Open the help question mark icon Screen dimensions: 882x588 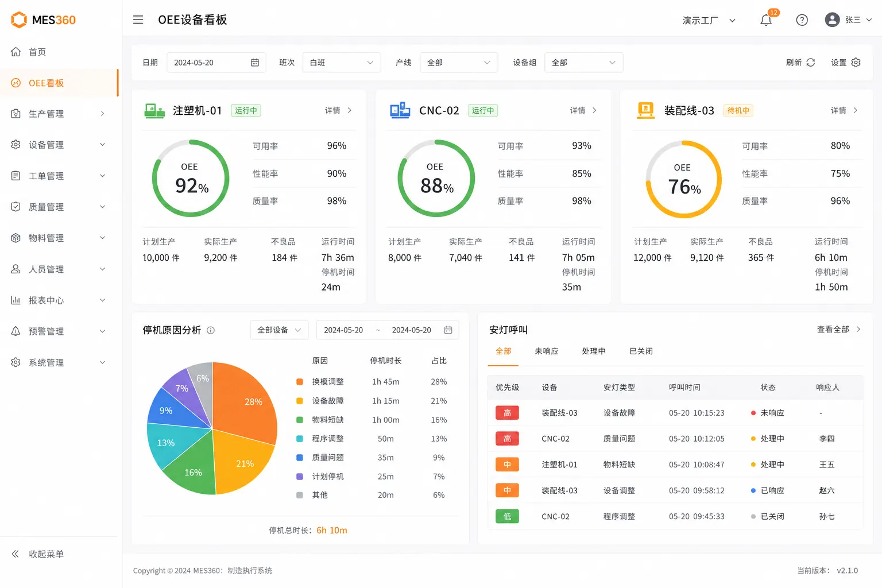coord(802,20)
